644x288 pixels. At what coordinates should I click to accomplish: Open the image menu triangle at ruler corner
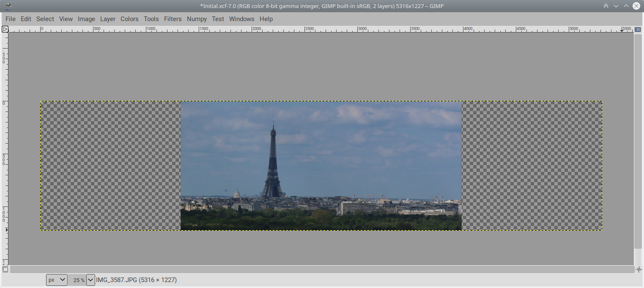5,29
